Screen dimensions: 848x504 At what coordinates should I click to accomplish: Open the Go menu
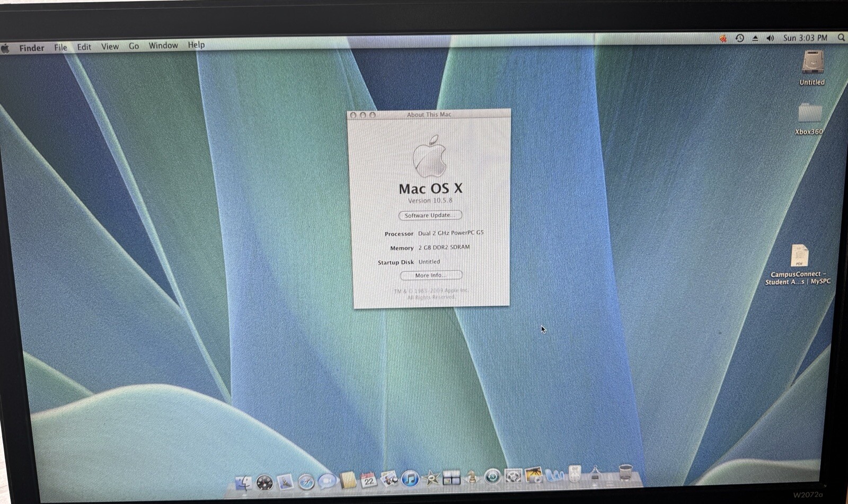134,46
